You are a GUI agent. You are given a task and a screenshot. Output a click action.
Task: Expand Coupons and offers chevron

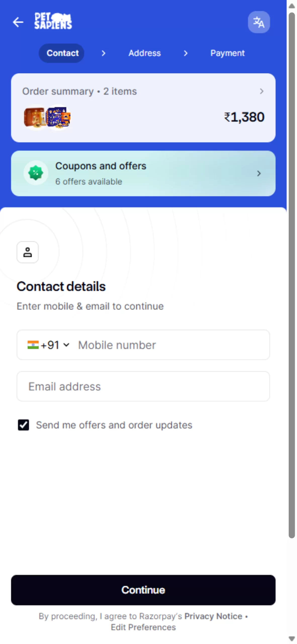[x=259, y=173]
